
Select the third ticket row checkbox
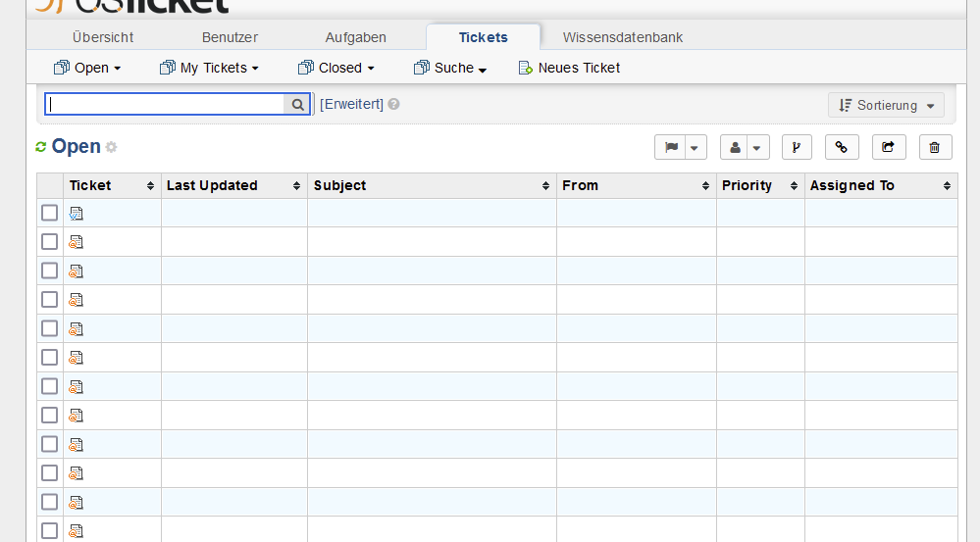tap(50, 271)
